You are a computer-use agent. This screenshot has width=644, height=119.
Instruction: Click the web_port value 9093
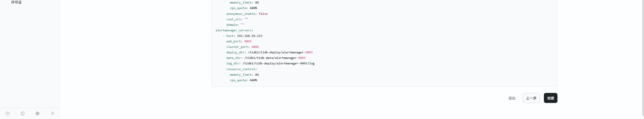(248, 41)
